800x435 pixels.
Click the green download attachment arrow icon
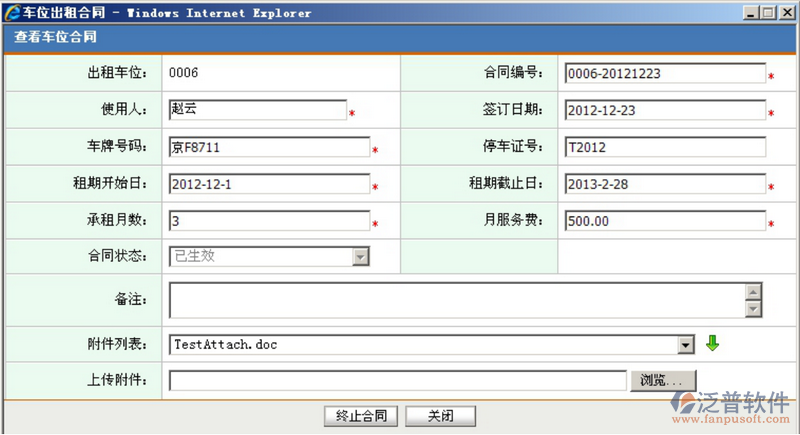tap(712, 344)
